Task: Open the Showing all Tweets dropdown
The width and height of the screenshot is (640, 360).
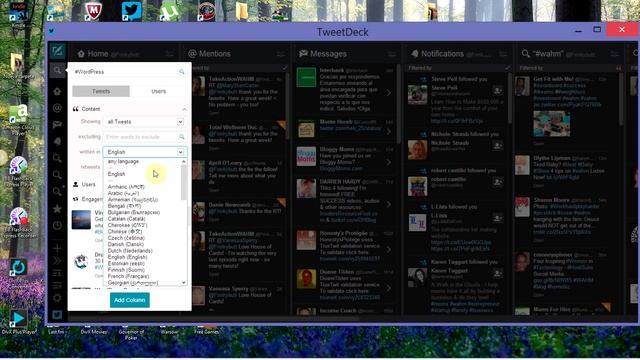Action: (x=145, y=122)
